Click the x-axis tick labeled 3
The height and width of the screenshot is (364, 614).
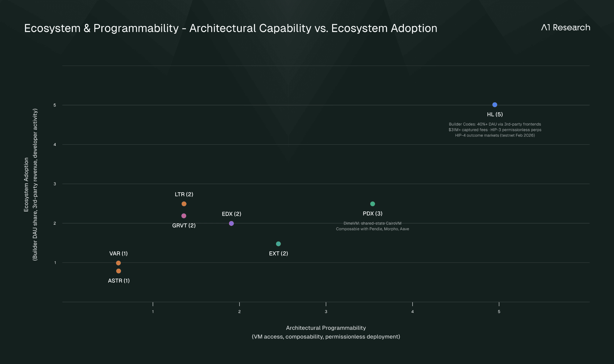pos(326,312)
